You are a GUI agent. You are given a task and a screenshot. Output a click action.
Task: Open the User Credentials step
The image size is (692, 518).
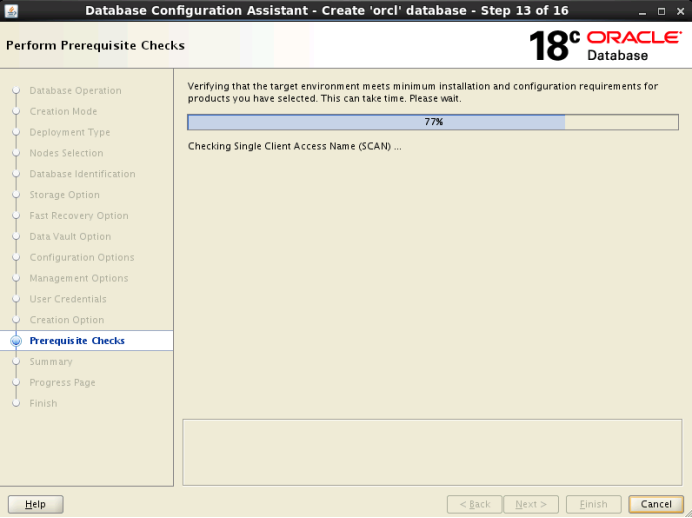point(68,299)
